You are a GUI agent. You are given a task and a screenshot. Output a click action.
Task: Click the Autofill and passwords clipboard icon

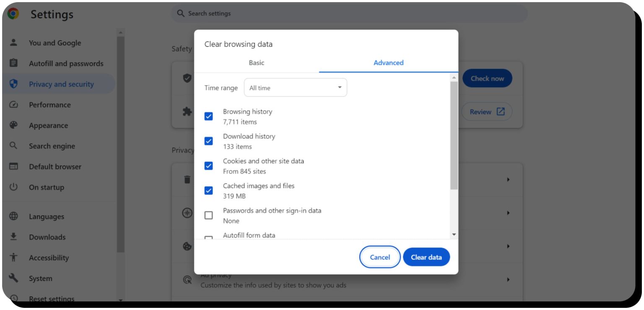coord(13,63)
